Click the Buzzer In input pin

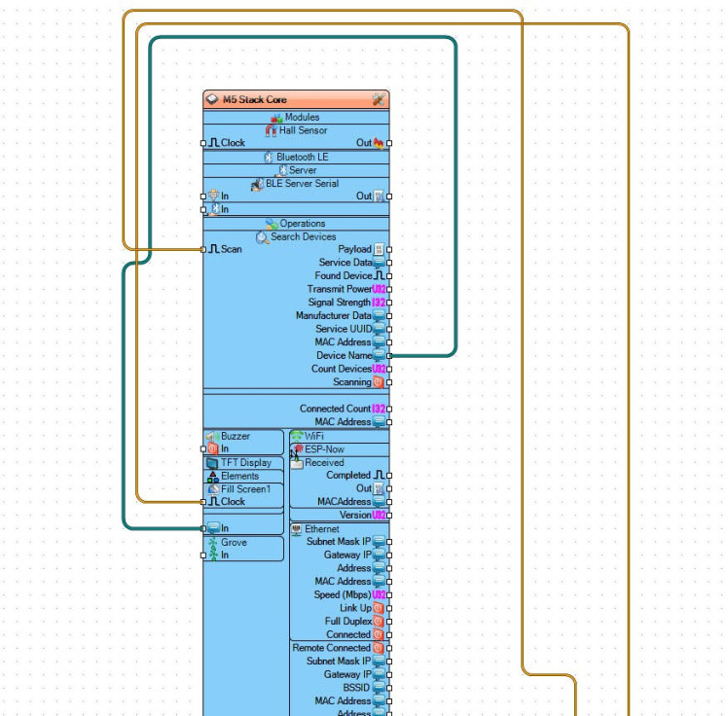pyautogui.click(x=203, y=449)
